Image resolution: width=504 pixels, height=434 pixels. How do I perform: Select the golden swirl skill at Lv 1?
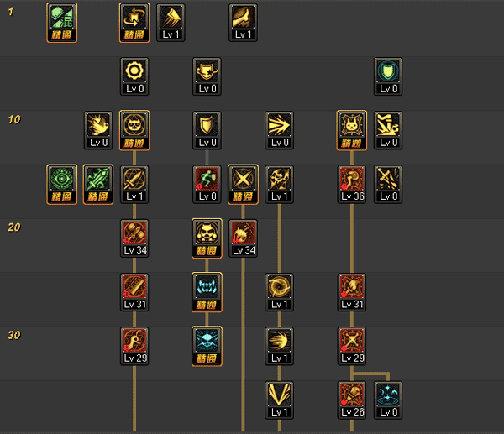coord(280,292)
